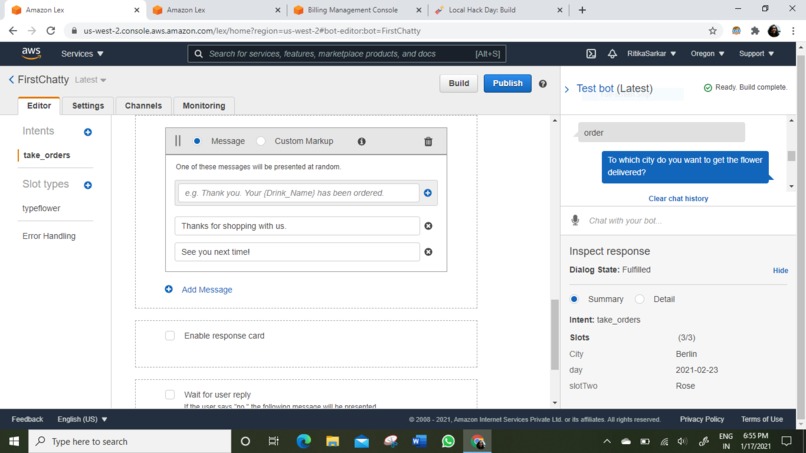
Task: Click the Publish button
Action: [x=507, y=83]
